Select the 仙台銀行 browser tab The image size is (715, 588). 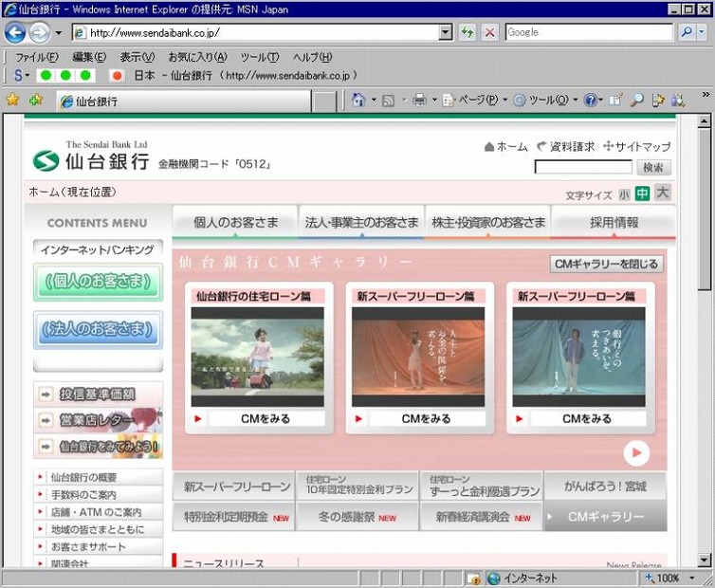point(183,101)
